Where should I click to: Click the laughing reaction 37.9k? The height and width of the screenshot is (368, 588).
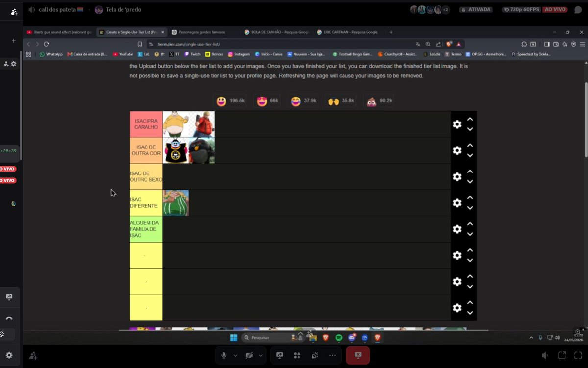pos(303,101)
